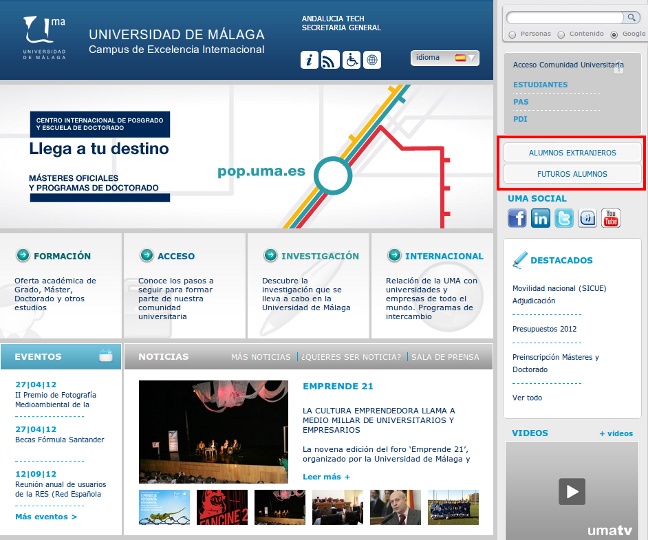Open Movilidad nacional (SICUE) Adjudicación

(559, 294)
